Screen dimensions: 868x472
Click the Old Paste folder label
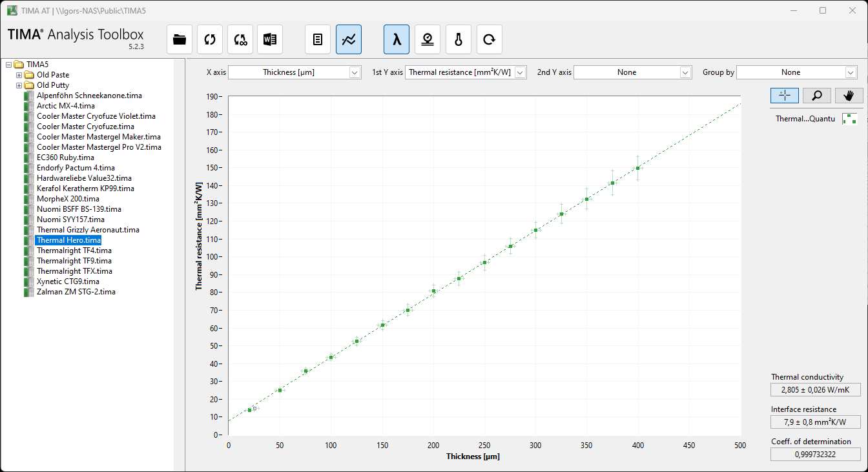pos(53,75)
